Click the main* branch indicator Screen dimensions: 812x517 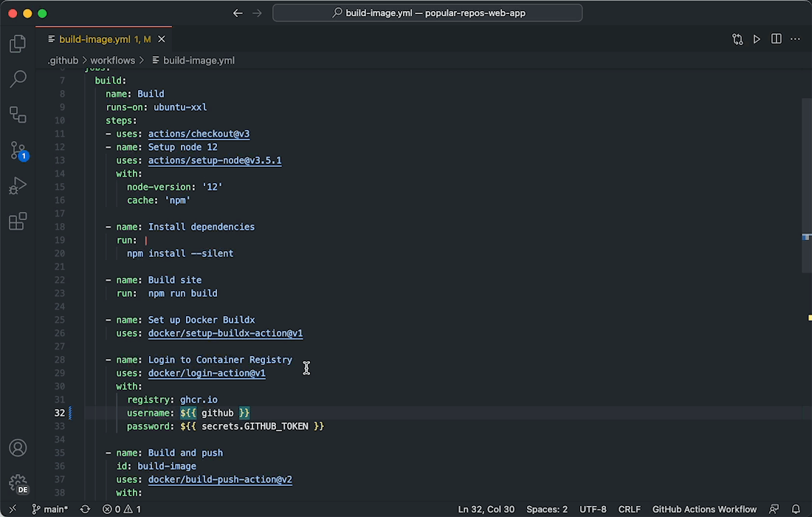pos(50,510)
